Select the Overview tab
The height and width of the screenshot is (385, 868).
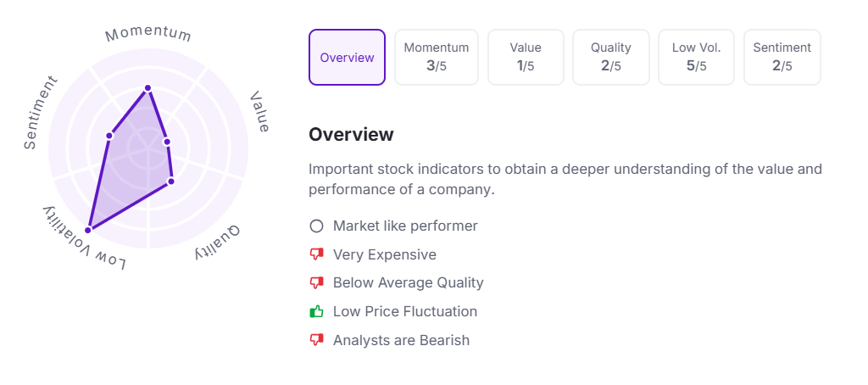(x=347, y=58)
